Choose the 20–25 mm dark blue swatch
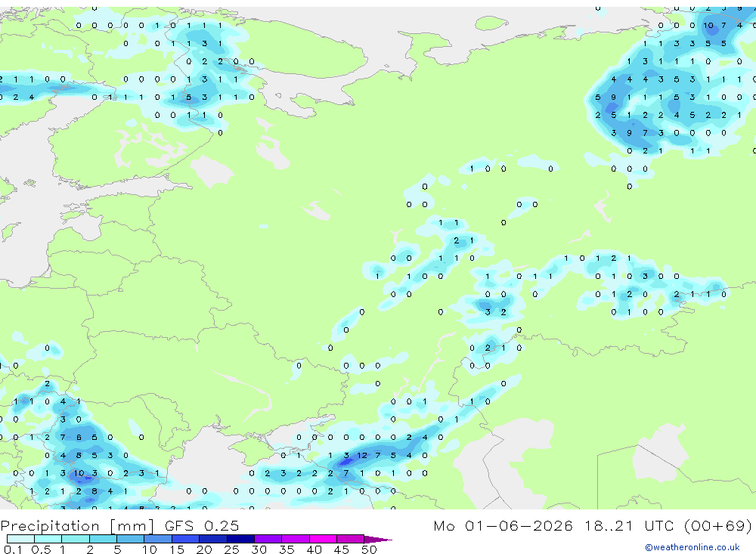Image resolution: width=756 pixels, height=554 pixels. pyautogui.click(x=213, y=539)
